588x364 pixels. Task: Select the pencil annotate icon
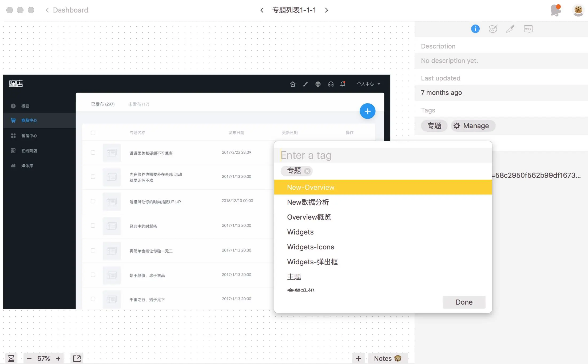pyautogui.click(x=510, y=29)
